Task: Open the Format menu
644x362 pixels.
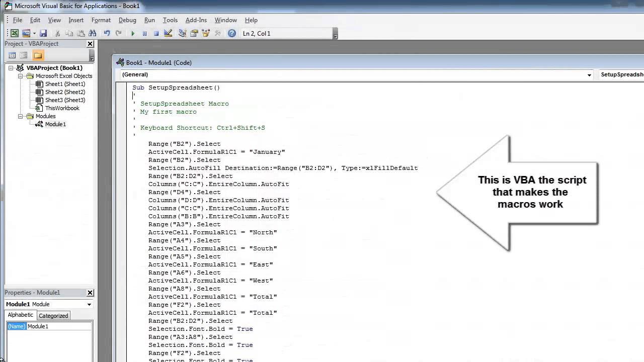Action: point(101,20)
